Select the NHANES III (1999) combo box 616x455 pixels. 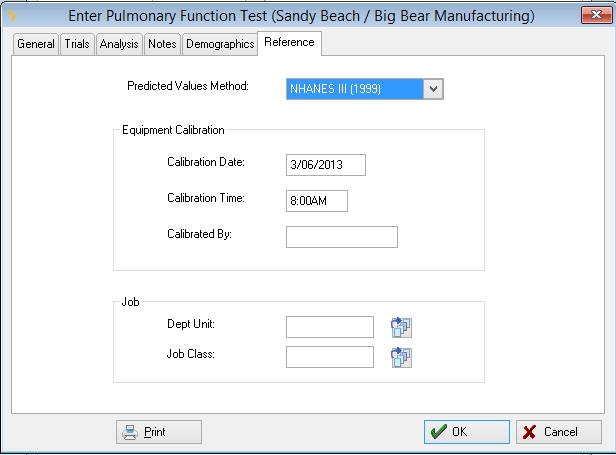point(365,89)
